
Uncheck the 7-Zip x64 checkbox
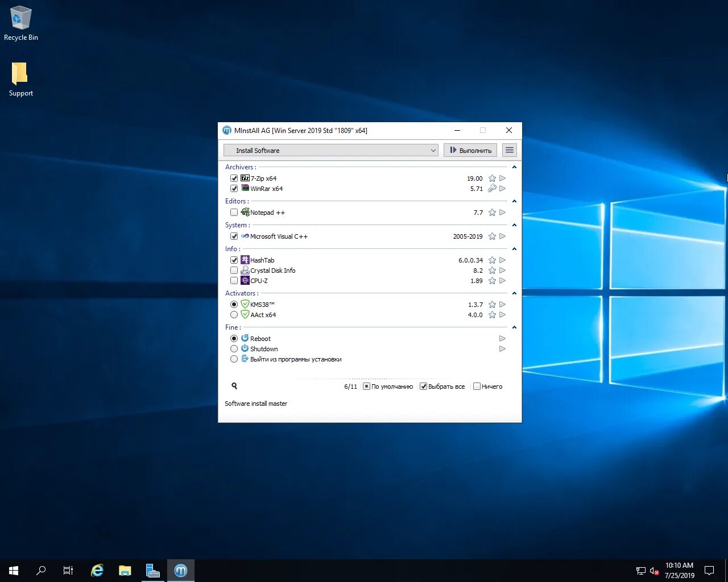point(234,178)
